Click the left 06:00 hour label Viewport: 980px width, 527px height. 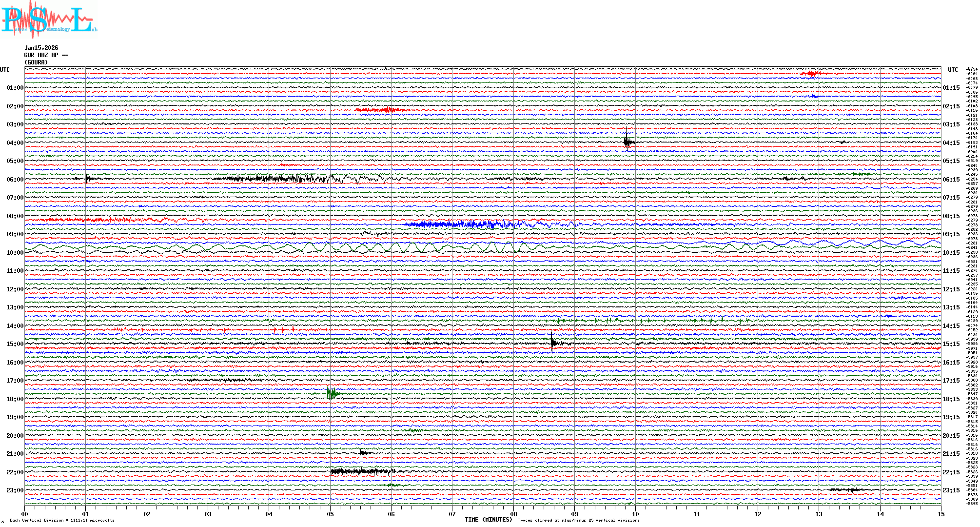click(15, 180)
